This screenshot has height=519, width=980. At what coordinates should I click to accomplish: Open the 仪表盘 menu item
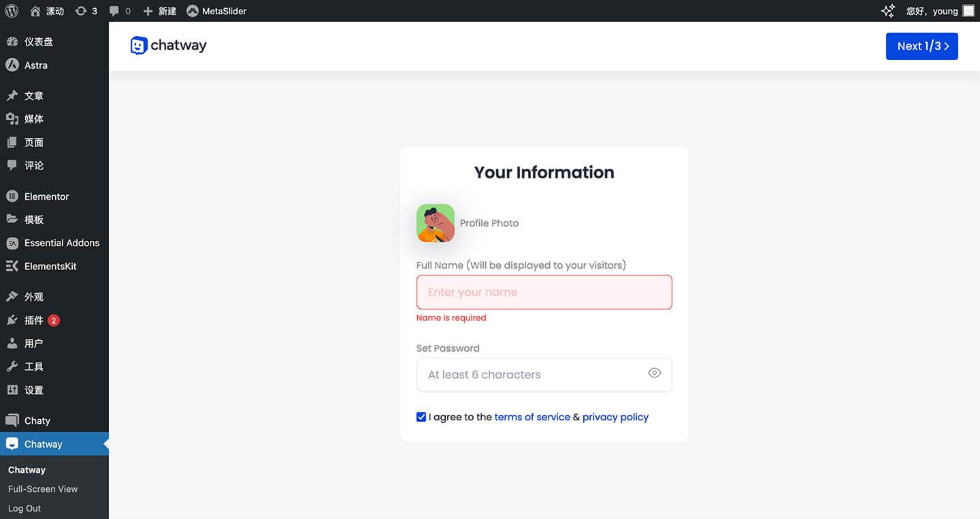[54, 41]
